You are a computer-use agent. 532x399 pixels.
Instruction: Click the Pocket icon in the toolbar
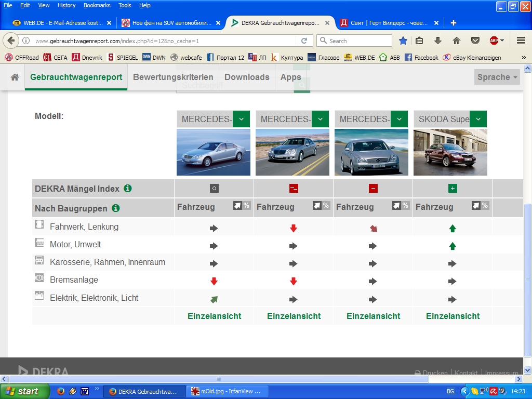click(475, 41)
